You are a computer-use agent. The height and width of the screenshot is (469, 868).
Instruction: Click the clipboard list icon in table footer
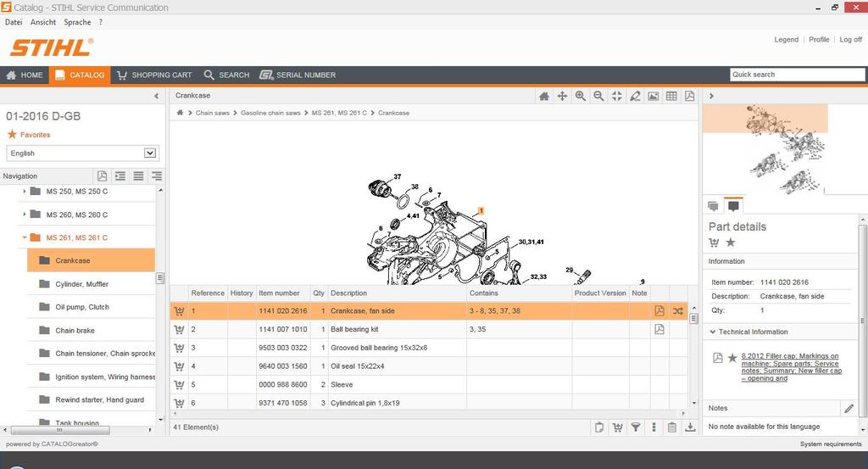pyautogui.click(x=671, y=427)
